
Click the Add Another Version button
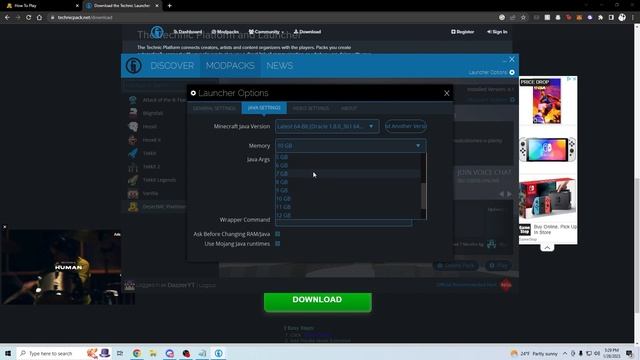coord(406,126)
